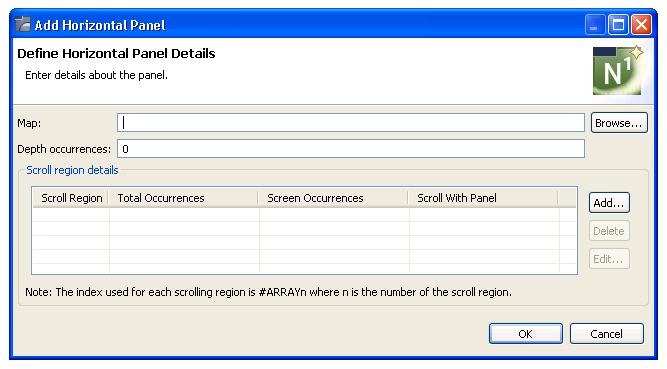
Task: Click the Define Horizontal Panel Details heading
Action: point(116,54)
